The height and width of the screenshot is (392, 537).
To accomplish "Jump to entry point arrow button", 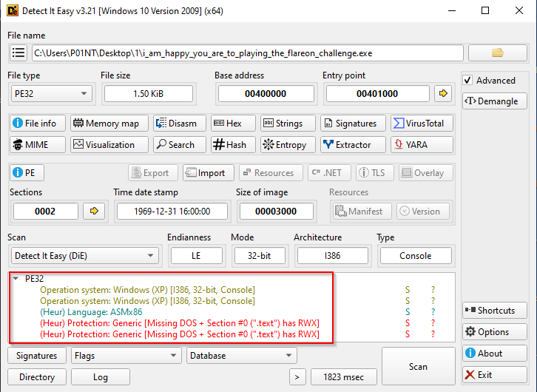I will point(443,93).
